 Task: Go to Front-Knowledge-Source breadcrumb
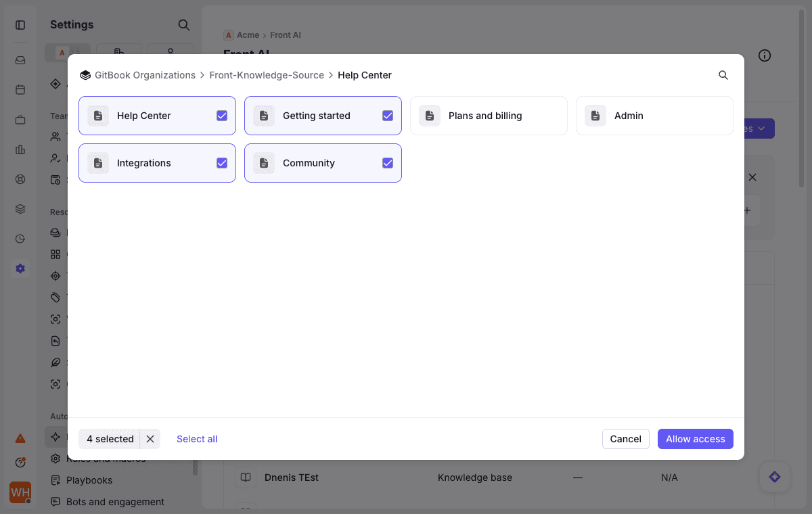tap(267, 75)
